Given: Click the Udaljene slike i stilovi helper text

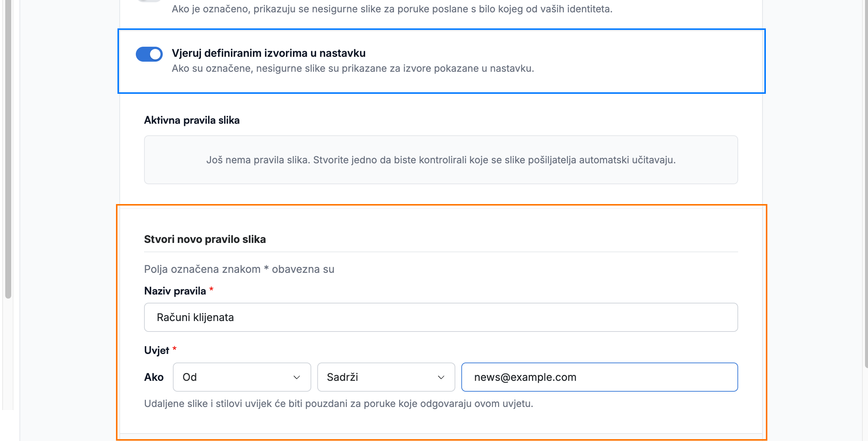Looking at the screenshot, I should [339, 404].
